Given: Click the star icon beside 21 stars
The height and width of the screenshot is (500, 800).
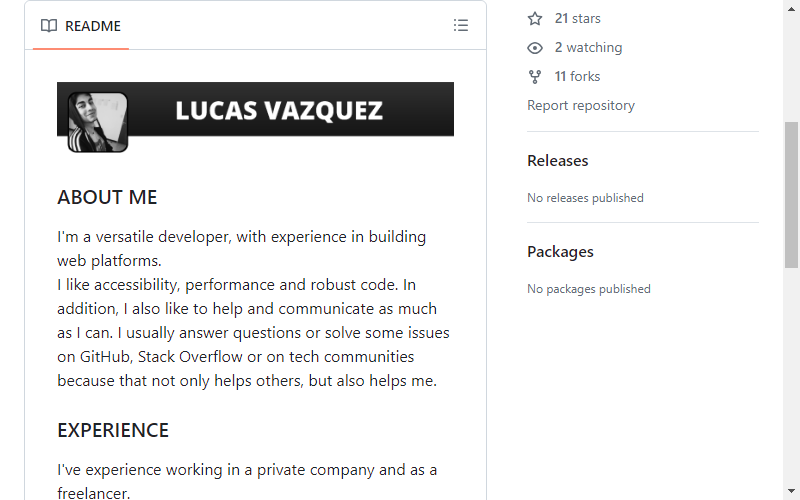Looking at the screenshot, I should click(535, 19).
